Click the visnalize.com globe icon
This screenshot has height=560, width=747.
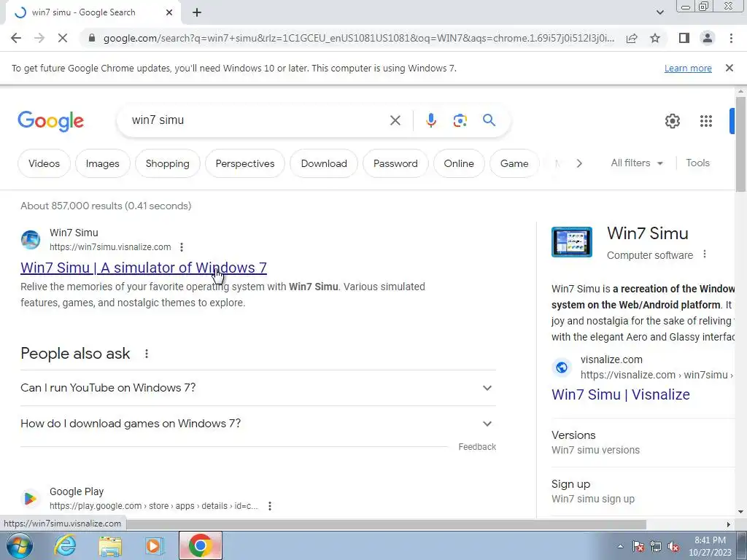click(x=562, y=367)
